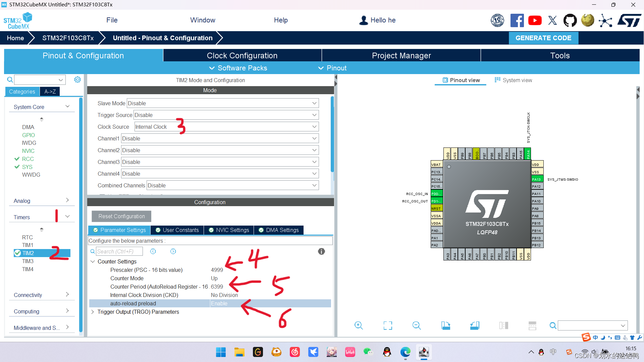Click the 10-year anniversary badge icon
Screen dimensions: 644x362
click(x=497, y=20)
